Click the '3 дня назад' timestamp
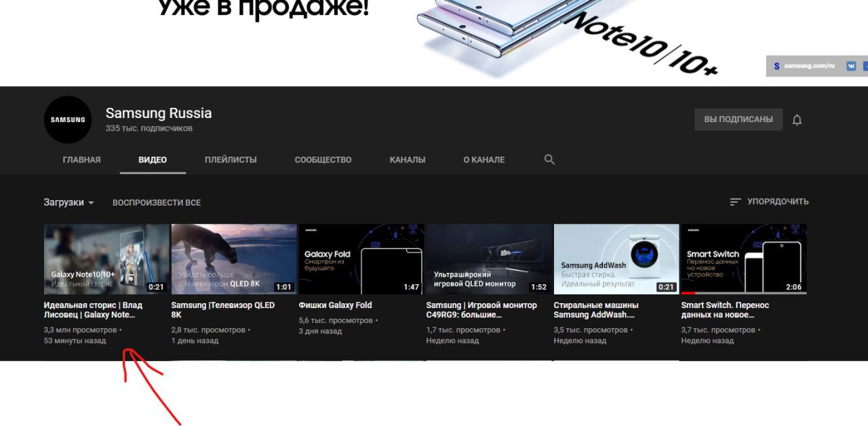 tap(321, 331)
